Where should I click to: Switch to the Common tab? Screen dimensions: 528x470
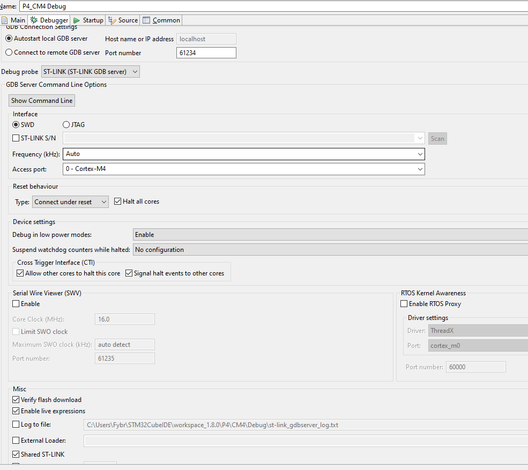pyautogui.click(x=161, y=20)
